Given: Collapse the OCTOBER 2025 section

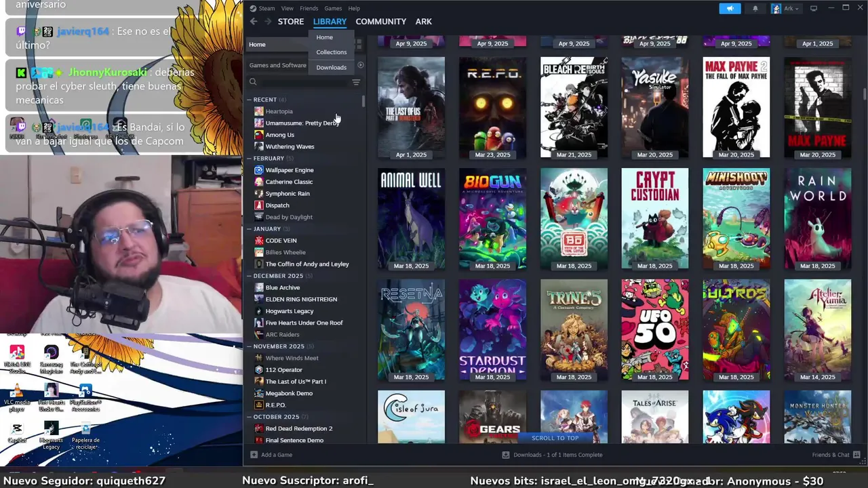Looking at the screenshot, I should (250, 417).
